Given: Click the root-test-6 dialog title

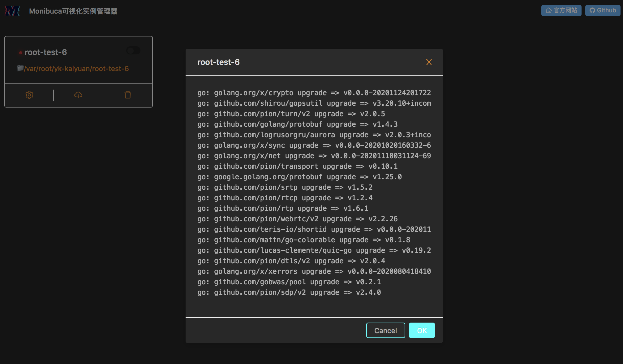Looking at the screenshot, I should tap(218, 62).
